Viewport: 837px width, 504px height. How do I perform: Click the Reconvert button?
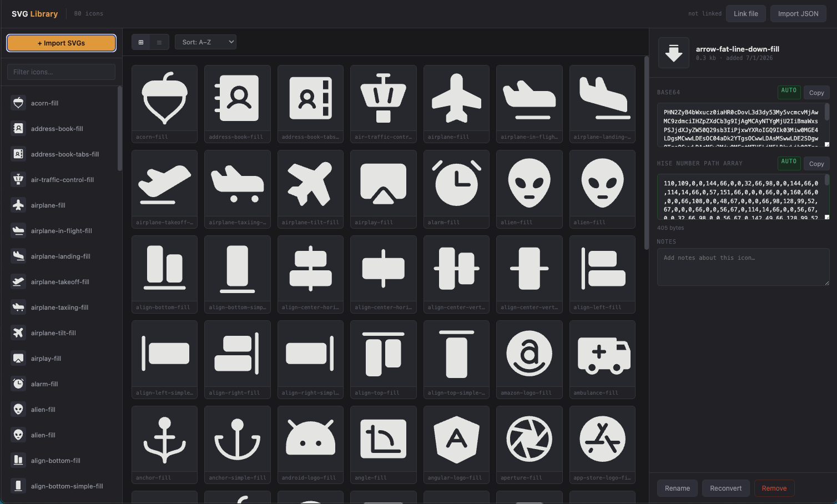click(725, 488)
